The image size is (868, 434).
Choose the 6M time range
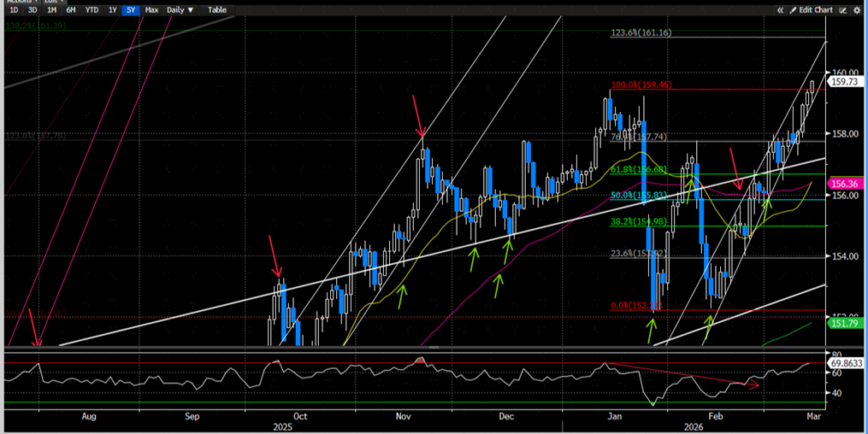[70, 9]
